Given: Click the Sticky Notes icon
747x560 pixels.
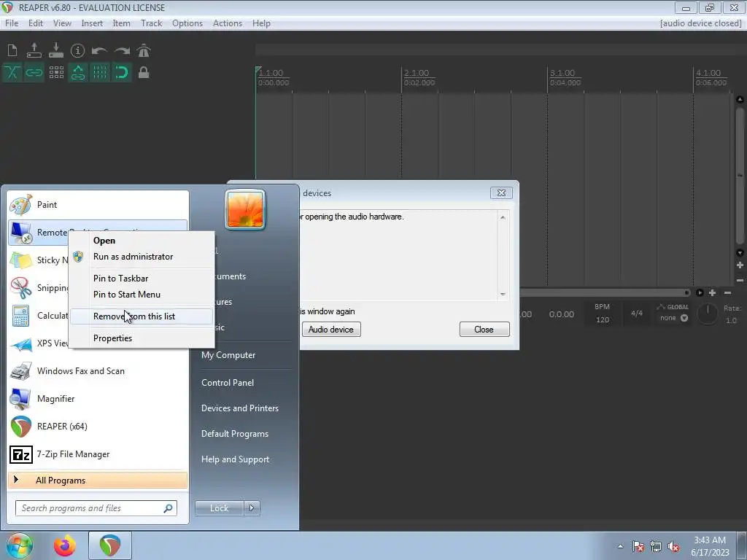Looking at the screenshot, I should point(21,260).
